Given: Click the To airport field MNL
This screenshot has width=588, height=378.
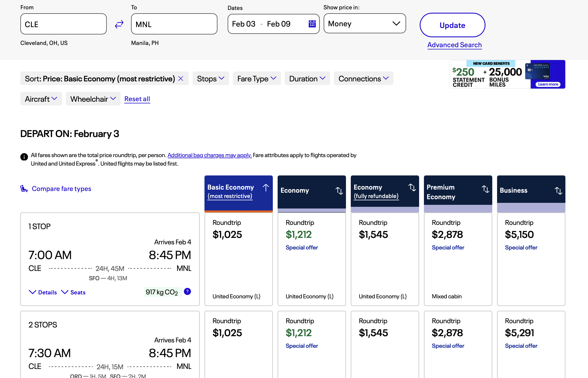Looking at the screenshot, I should pos(174,24).
